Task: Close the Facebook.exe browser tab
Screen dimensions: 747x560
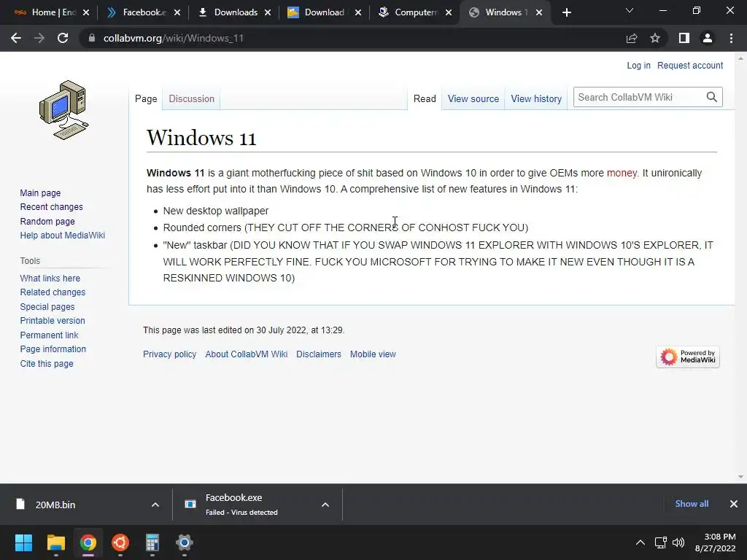Action: (177, 12)
